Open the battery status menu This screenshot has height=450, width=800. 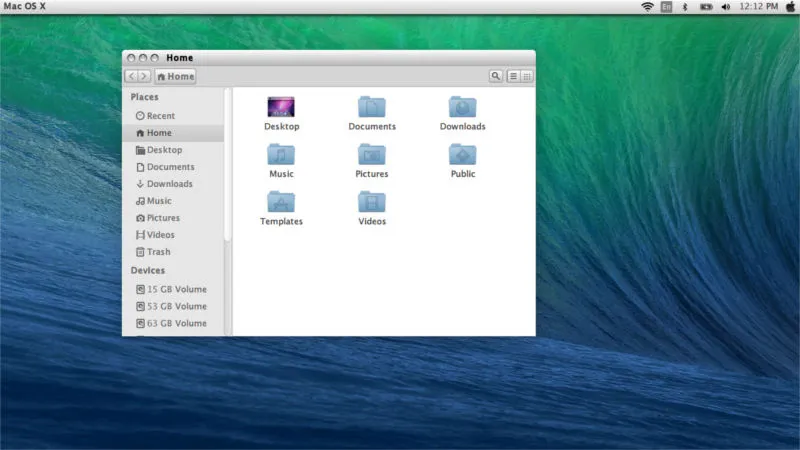click(x=706, y=7)
